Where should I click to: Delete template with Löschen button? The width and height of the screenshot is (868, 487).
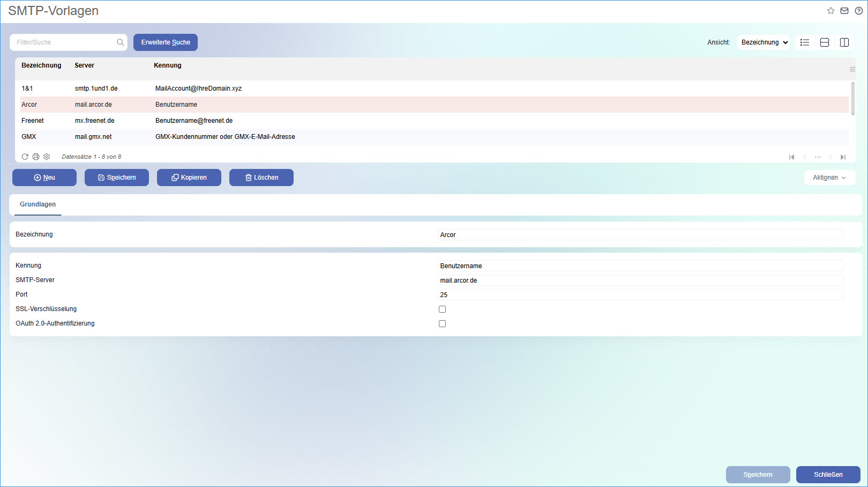point(261,178)
